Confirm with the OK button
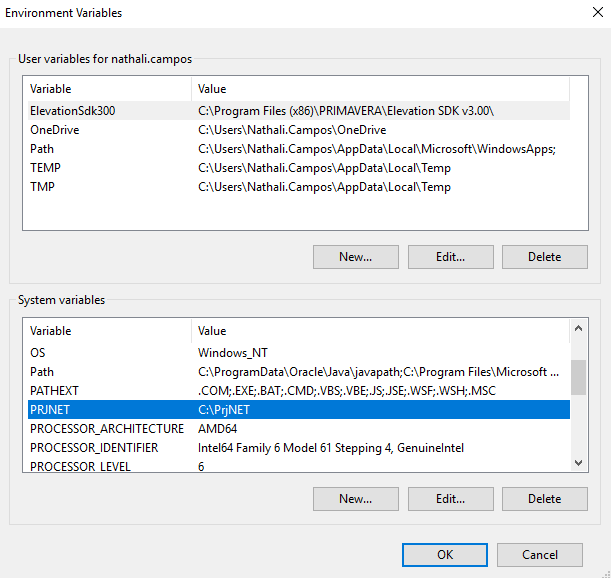Screen dimensions: 611x578 click(445, 555)
